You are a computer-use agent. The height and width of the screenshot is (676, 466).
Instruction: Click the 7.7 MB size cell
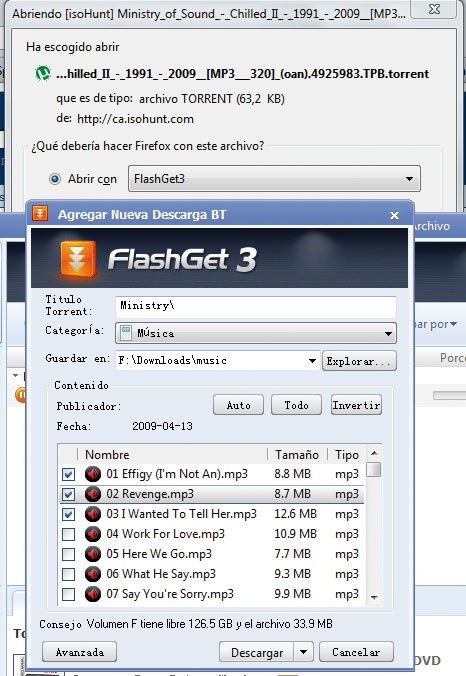point(292,554)
